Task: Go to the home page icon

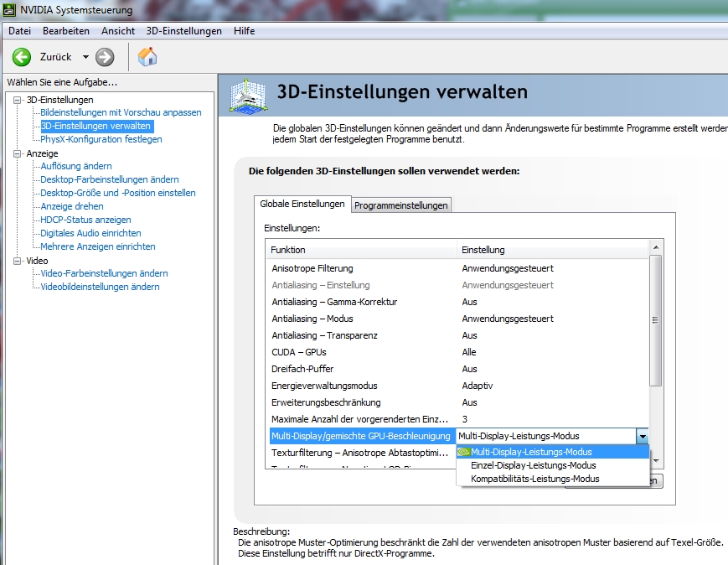Action: (x=147, y=57)
